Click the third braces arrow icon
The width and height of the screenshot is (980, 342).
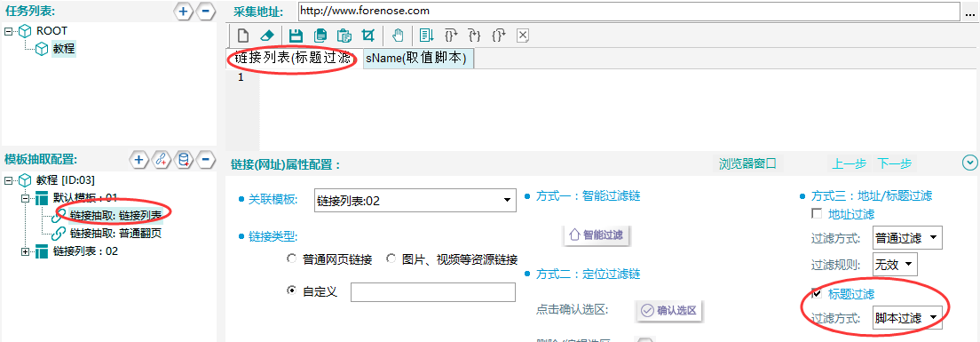pyautogui.click(x=499, y=36)
